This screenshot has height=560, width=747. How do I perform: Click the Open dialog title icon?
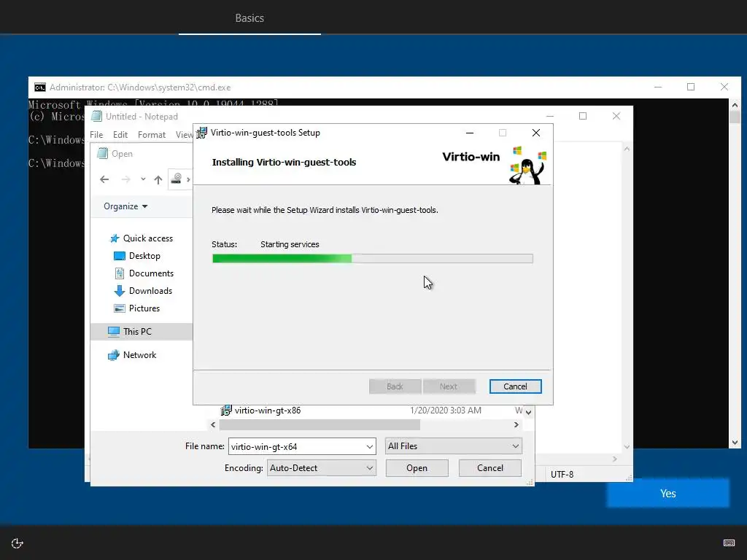click(x=102, y=153)
